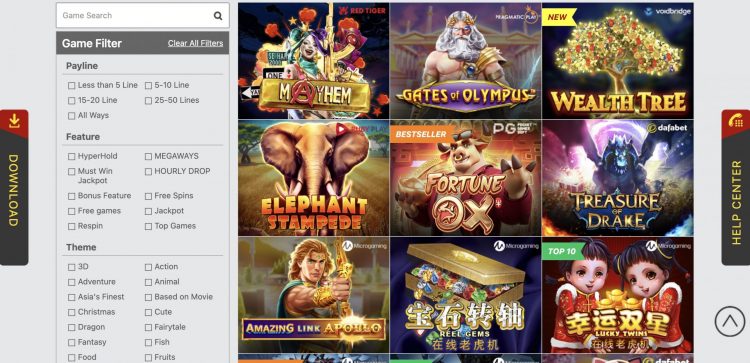Click the Theme section heading
Viewport: 750px width, 363px height.
(x=81, y=247)
